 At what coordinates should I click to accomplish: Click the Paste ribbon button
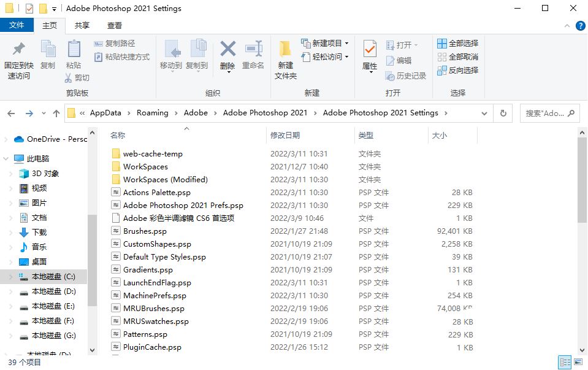coord(74,55)
